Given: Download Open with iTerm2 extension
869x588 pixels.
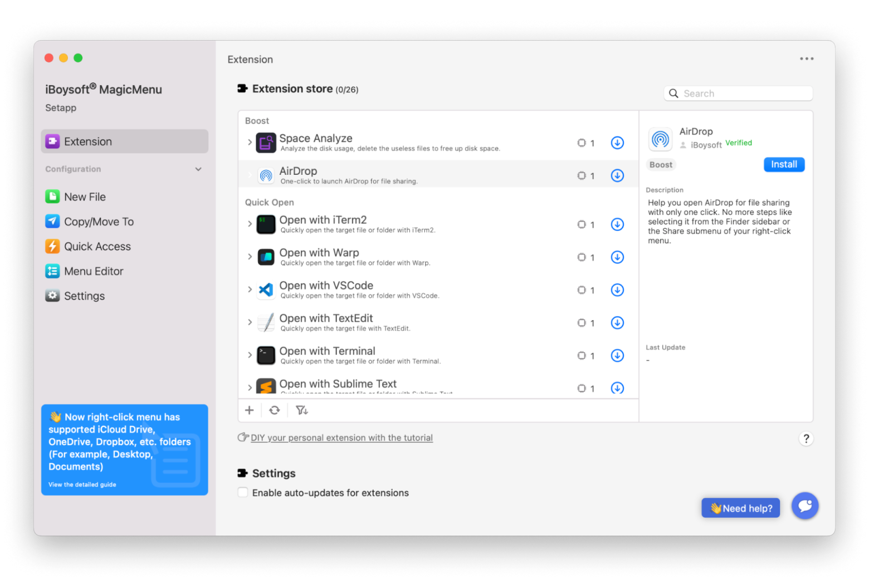Looking at the screenshot, I should pos(617,224).
